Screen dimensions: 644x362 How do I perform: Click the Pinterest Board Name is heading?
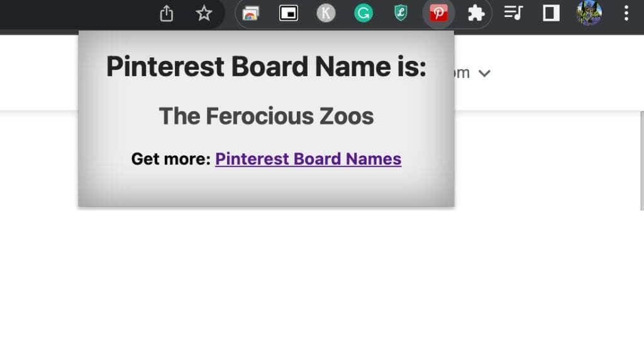[266, 67]
